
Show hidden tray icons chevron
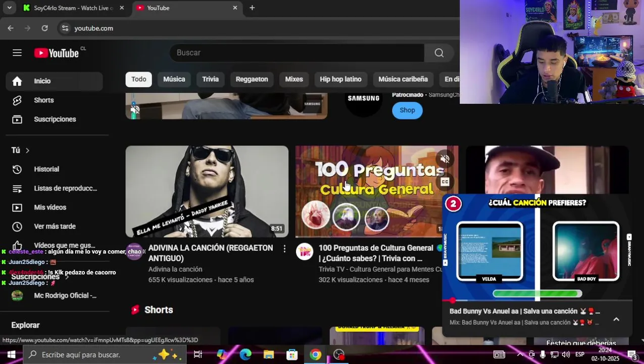coord(520,354)
